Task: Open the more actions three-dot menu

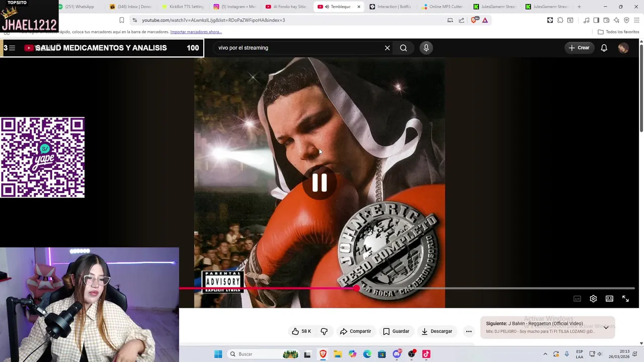Action: 469,331
